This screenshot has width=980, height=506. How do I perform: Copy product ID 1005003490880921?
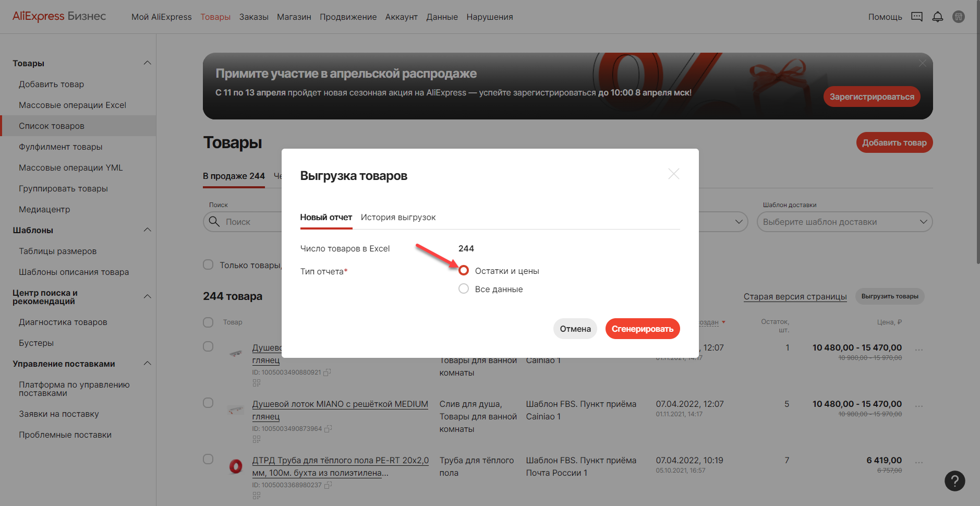[x=328, y=372]
